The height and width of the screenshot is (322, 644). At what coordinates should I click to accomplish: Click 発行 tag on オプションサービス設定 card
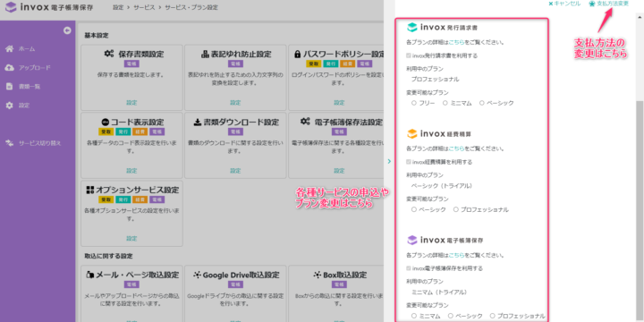point(123,199)
